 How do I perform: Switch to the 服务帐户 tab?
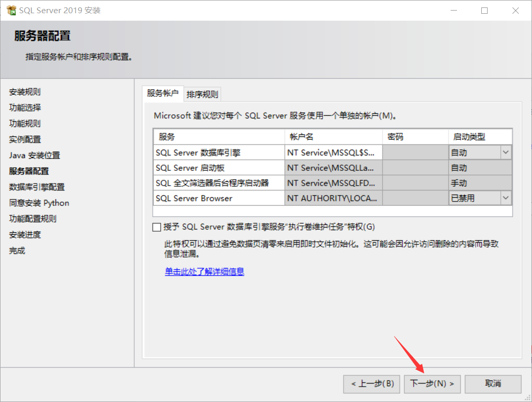(x=162, y=93)
